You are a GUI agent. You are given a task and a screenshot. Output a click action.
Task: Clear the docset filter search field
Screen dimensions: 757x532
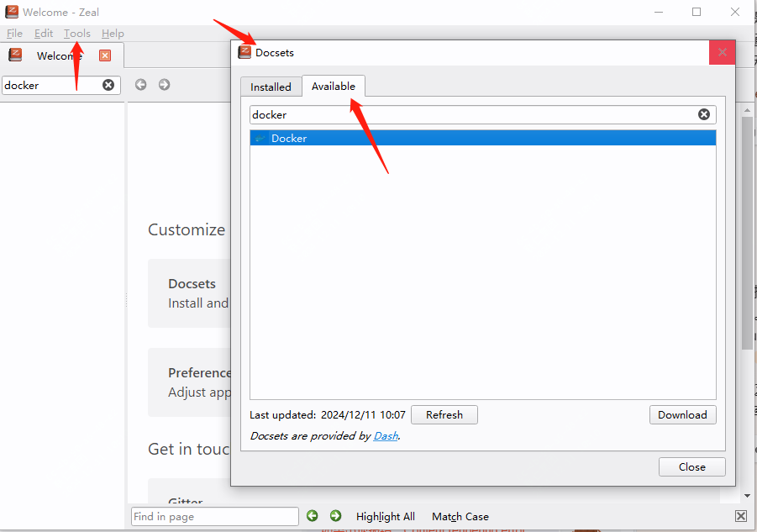(x=704, y=114)
